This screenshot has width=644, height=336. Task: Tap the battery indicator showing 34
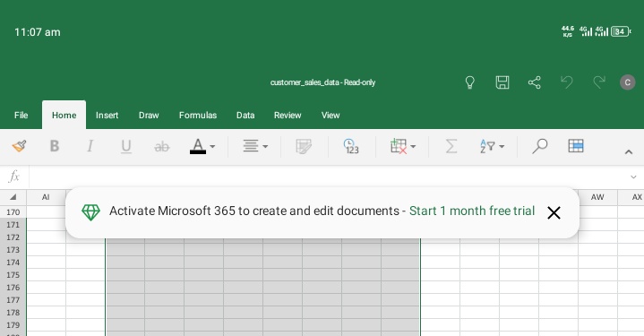coord(620,31)
